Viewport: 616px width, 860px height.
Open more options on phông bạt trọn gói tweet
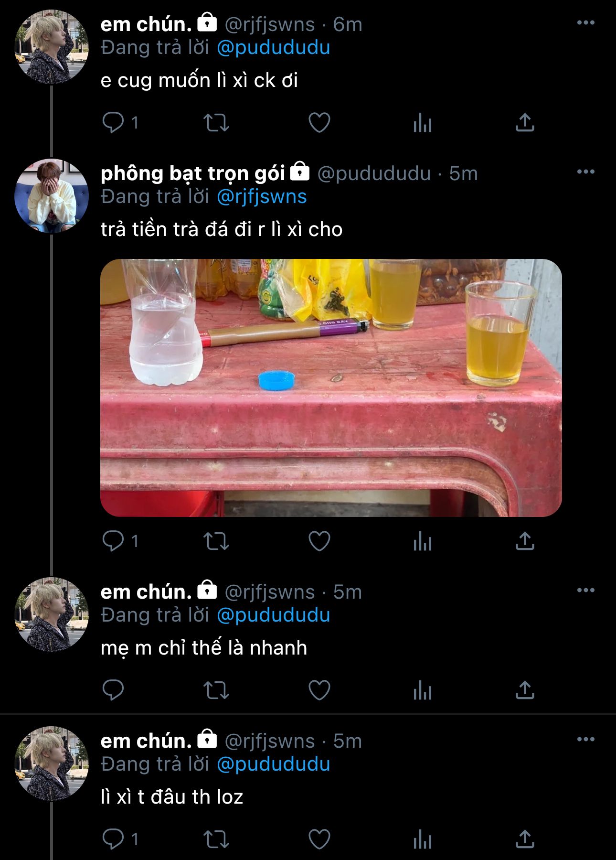point(586,172)
